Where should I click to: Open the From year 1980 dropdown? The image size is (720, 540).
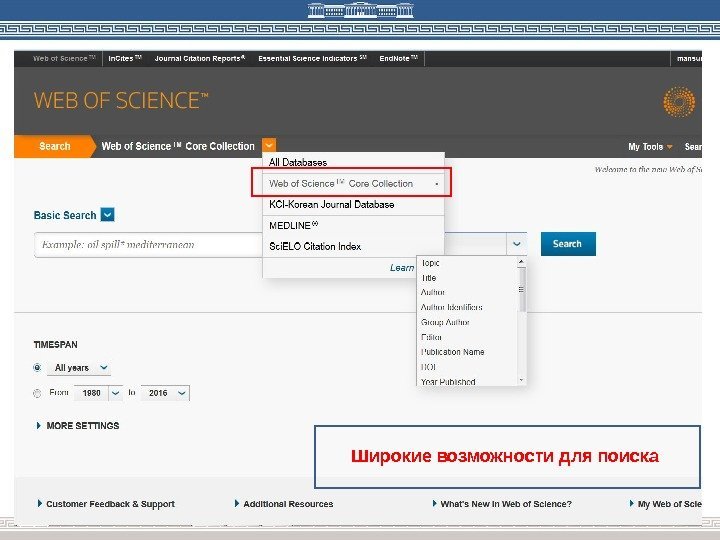98,393
